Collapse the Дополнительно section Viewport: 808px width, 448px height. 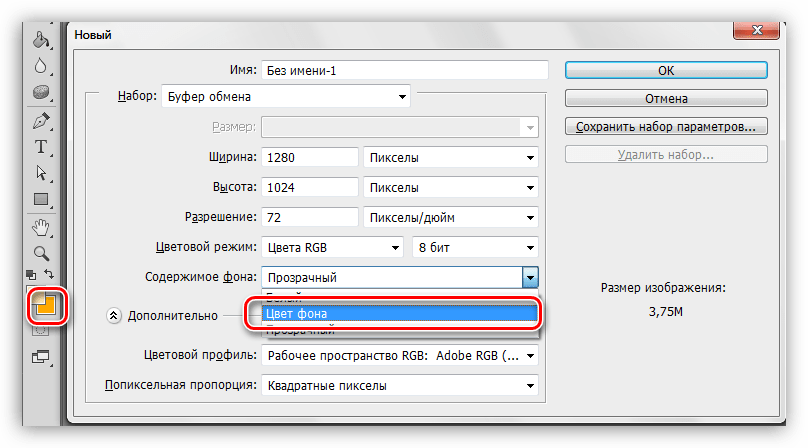[x=114, y=315]
